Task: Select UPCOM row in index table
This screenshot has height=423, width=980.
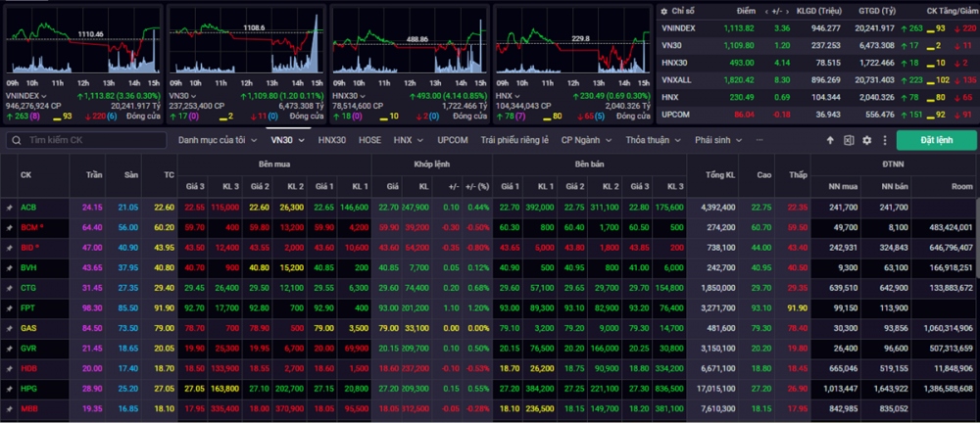Action: 816,115
